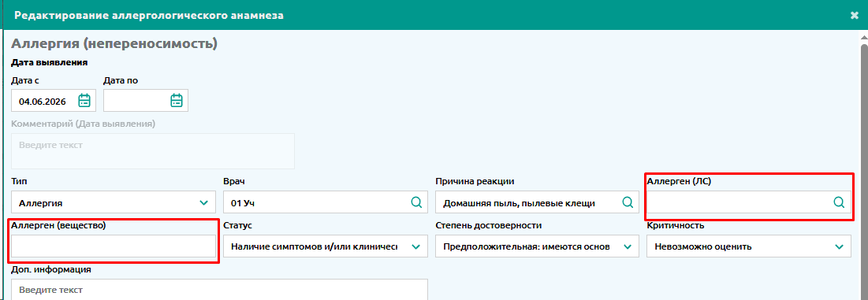868x300 pixels.
Task: Click search icon in Аллерген (ЛС) field
Action: pos(839,202)
